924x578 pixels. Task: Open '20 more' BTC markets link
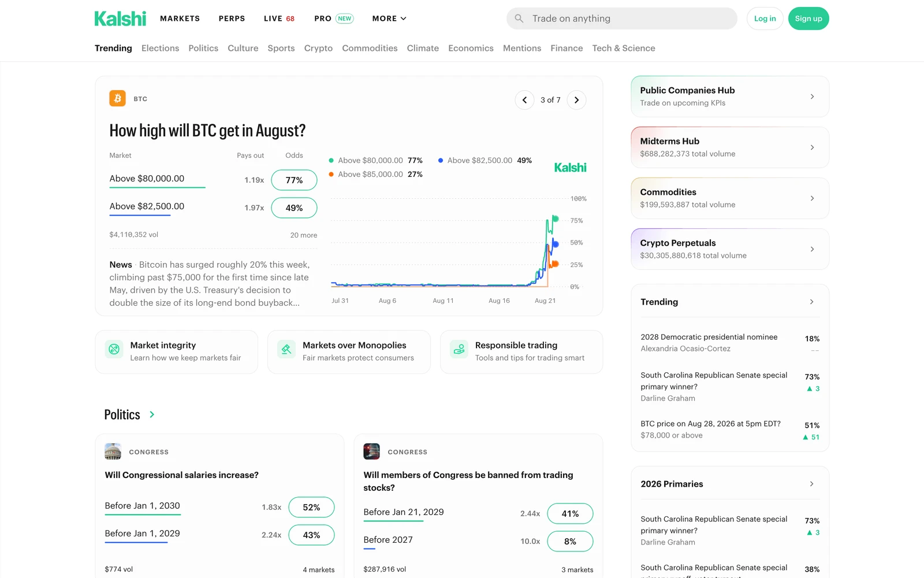point(304,235)
